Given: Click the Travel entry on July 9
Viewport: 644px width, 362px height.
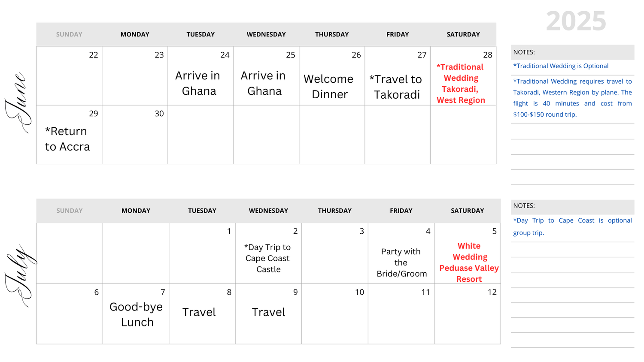Looking at the screenshot, I should (x=268, y=312).
